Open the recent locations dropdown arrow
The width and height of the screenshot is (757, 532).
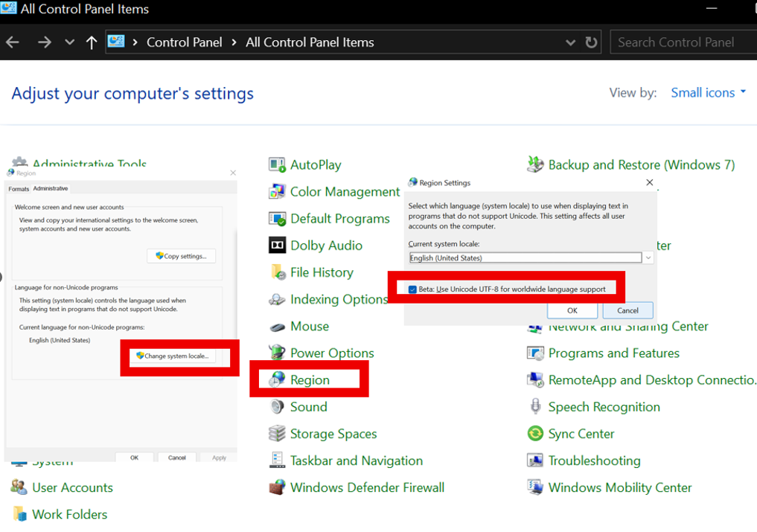pos(69,42)
